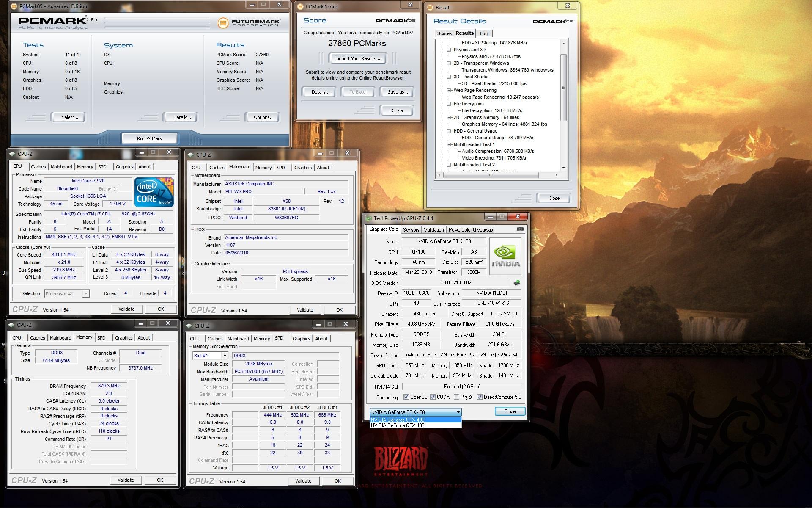Select the second NVIDIA GeForce GTX 480 entry

[x=415, y=425]
